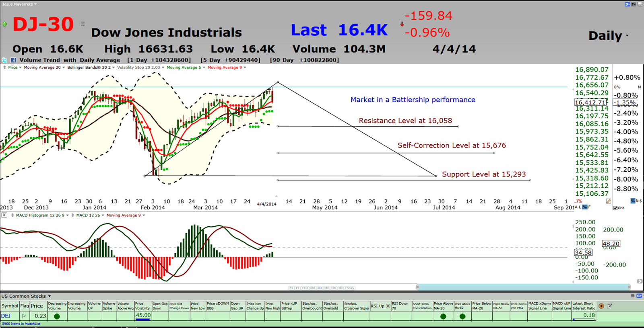Click the top-right blue S icon

pyautogui.click(x=627, y=4)
